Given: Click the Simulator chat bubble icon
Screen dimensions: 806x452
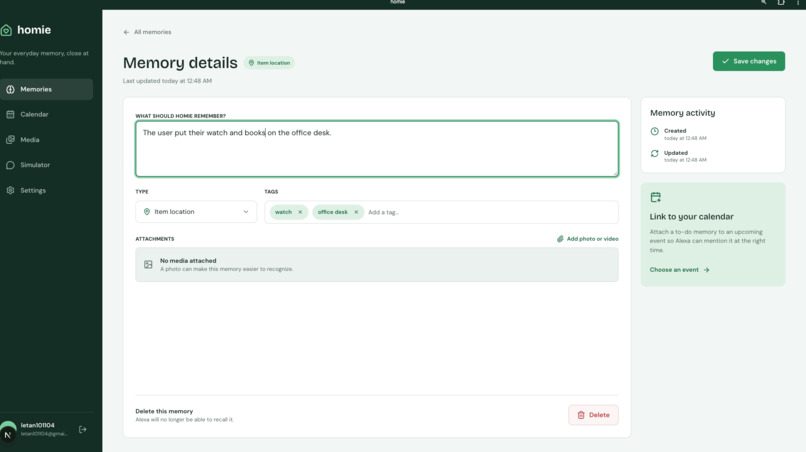Looking at the screenshot, I should click(x=10, y=165).
